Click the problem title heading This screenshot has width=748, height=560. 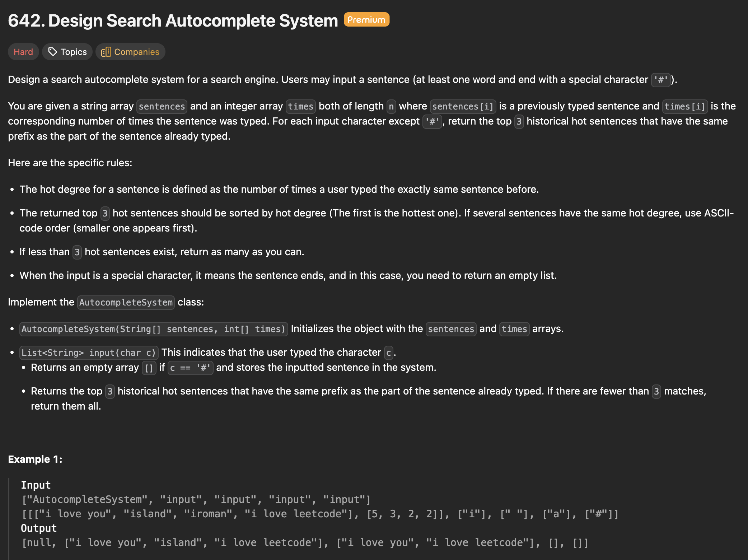173,20
